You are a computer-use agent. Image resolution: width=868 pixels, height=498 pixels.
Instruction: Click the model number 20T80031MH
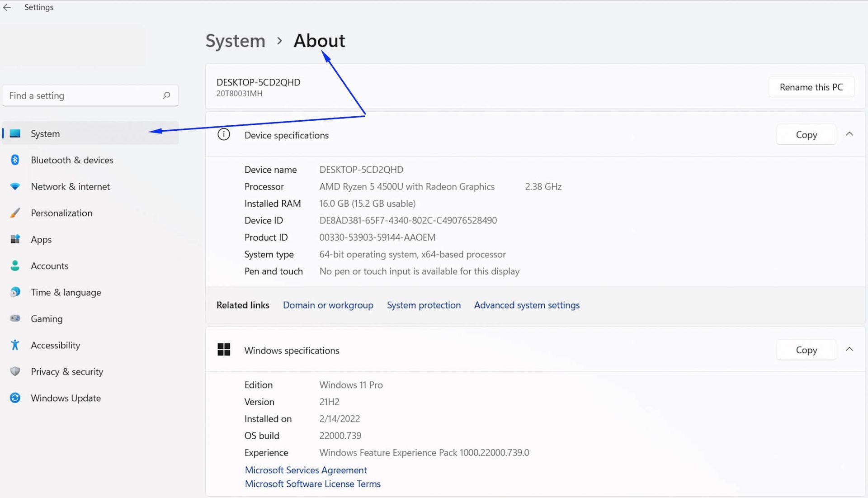coord(239,94)
